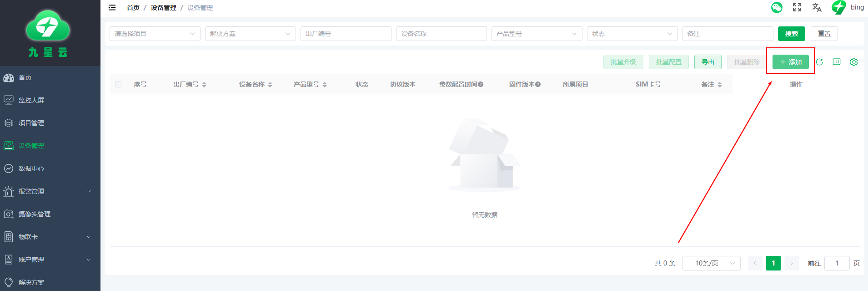
Task: Open the WeChat icon in the header
Action: coord(777,7)
